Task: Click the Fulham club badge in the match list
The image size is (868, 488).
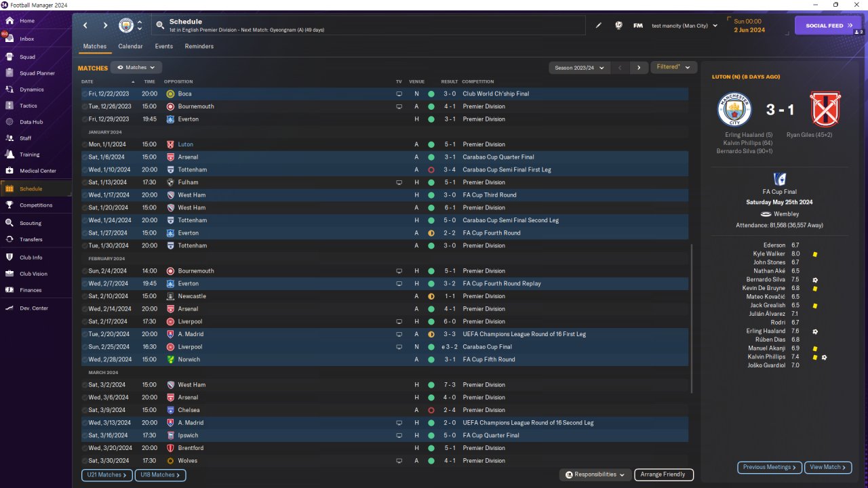Action: tap(170, 182)
